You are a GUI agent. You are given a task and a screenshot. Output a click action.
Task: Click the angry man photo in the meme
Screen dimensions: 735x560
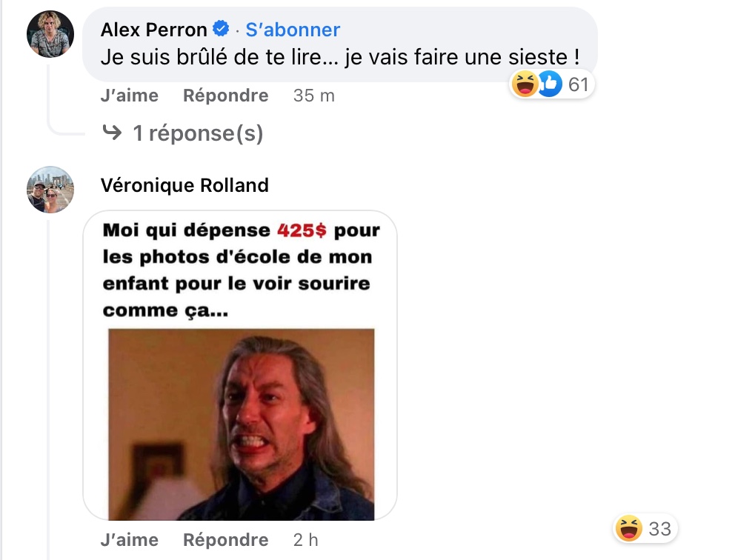pos(242,424)
